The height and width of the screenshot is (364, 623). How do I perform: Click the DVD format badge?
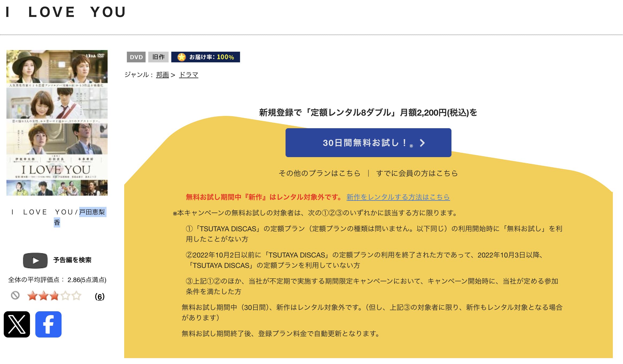tap(136, 57)
